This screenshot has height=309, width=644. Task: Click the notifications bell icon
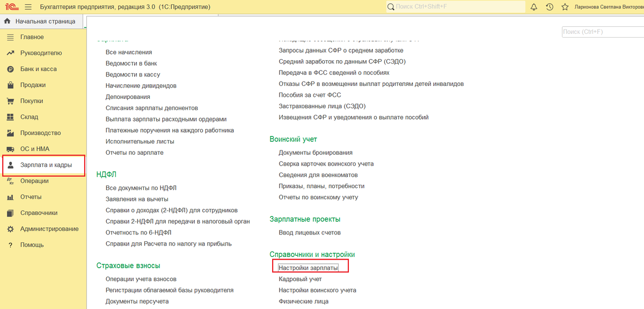(x=534, y=7)
